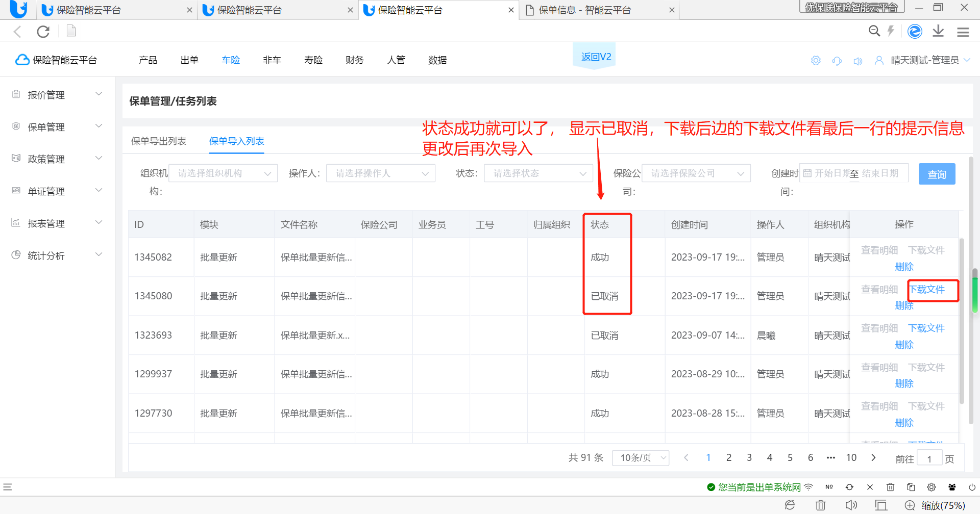This screenshot has height=514, width=980.
Task: Expand the 政策管理 sidebar menu
Action: (57, 159)
